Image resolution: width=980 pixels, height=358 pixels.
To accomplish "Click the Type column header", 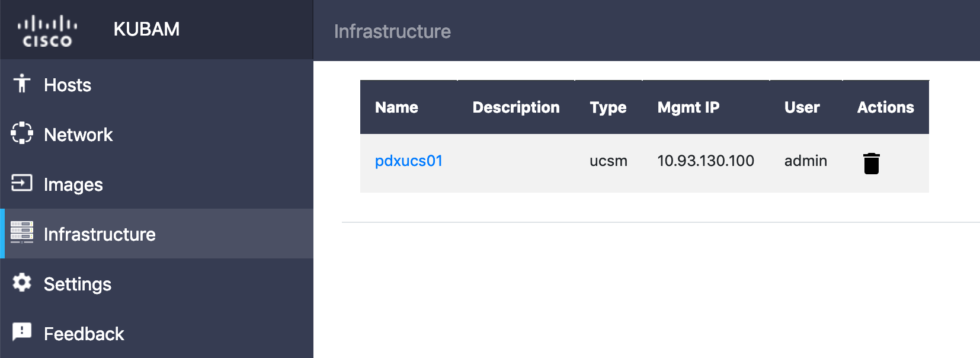I will click(x=608, y=107).
